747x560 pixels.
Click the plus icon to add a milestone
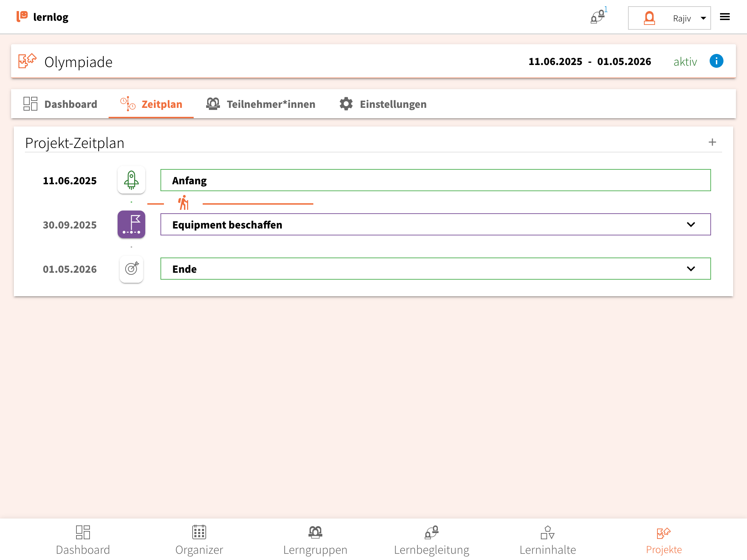tap(712, 142)
